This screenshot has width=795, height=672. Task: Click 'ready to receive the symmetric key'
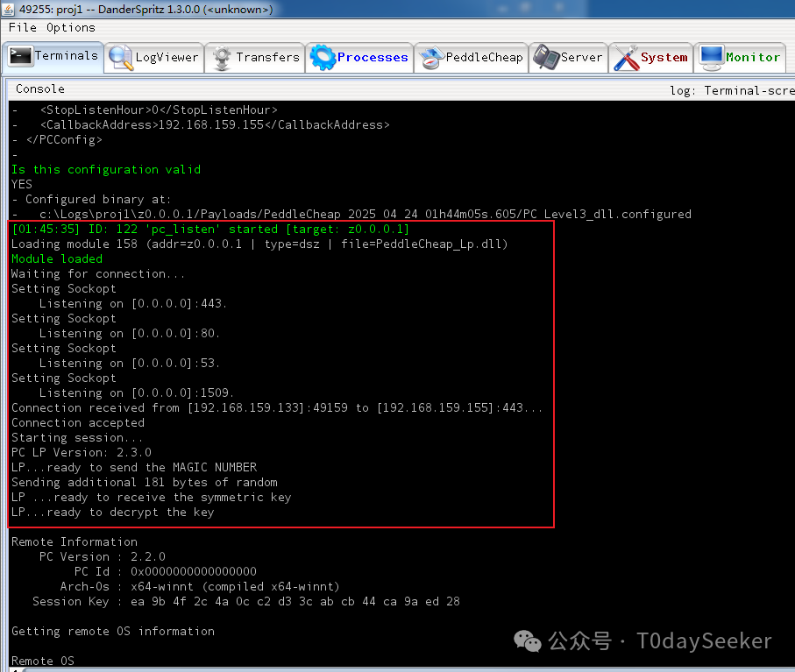(x=152, y=497)
